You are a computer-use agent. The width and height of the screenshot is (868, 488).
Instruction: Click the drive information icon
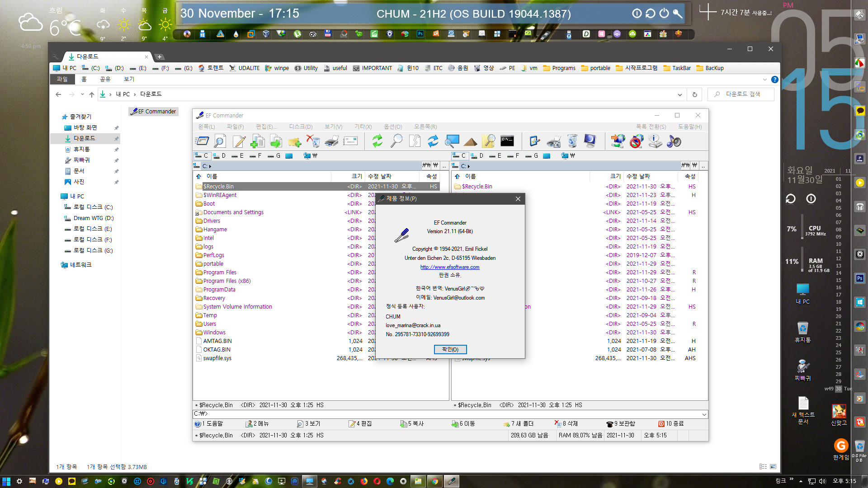655,141
